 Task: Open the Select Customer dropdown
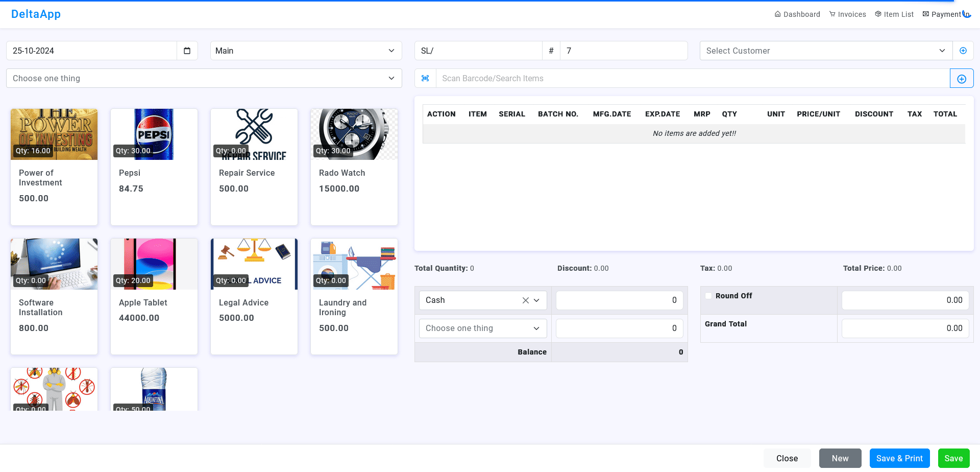pos(825,51)
